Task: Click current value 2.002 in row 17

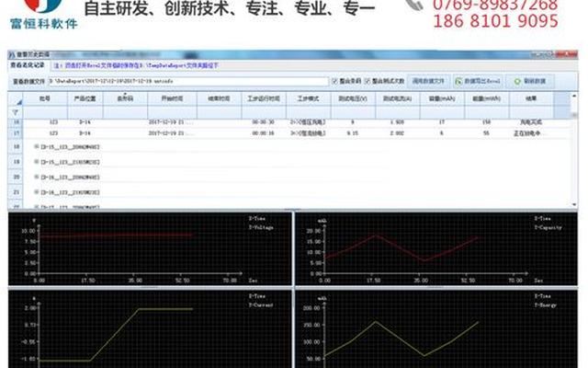Action: [x=397, y=133]
